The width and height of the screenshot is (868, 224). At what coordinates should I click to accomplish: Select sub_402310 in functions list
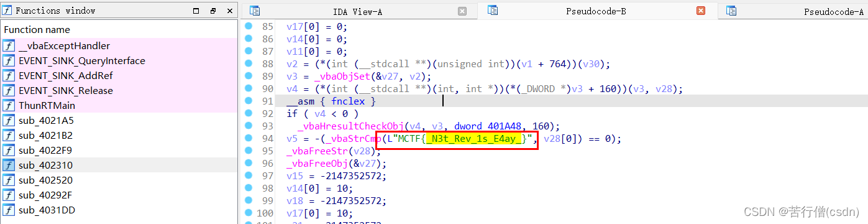[x=46, y=166]
